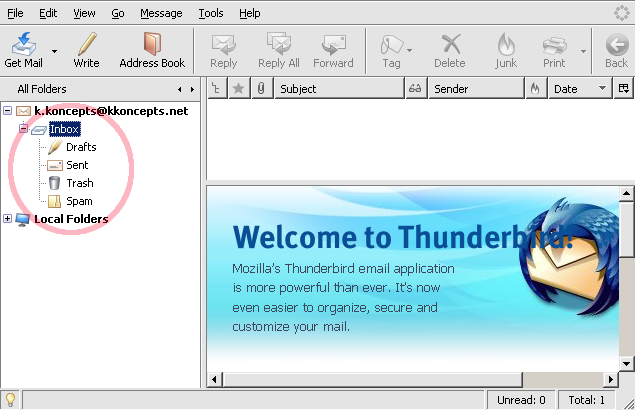This screenshot has height=410, width=635.
Task: Click the Delete toolbar icon
Action: 450,44
